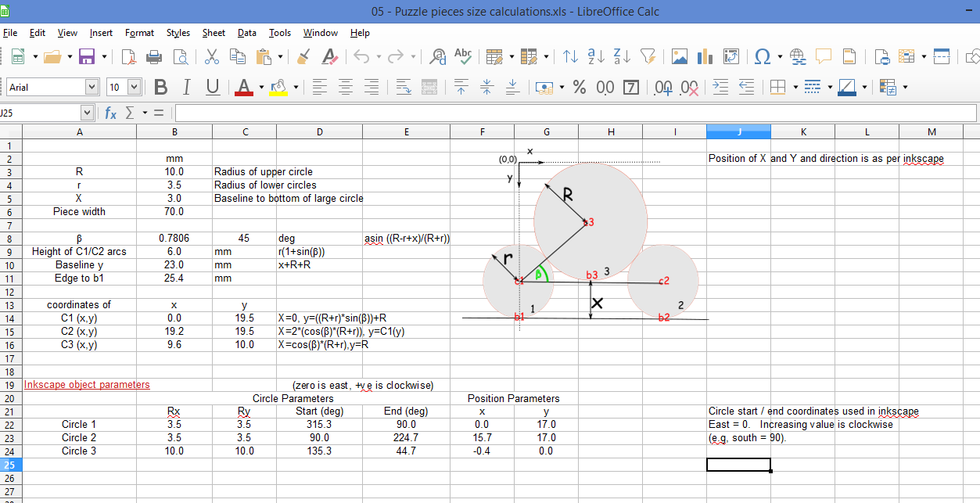The height and width of the screenshot is (503, 980).
Task: Apply the yellow background highlight color
Action: [278, 87]
